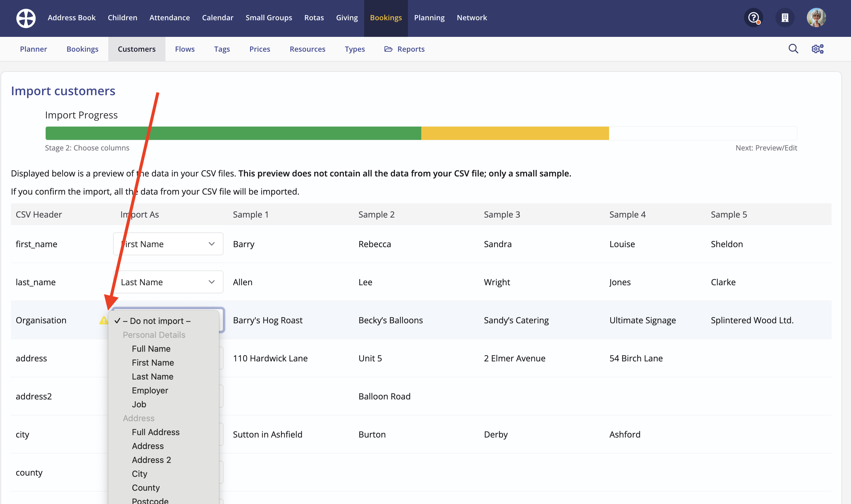Click the Reports folder icon

point(388,49)
